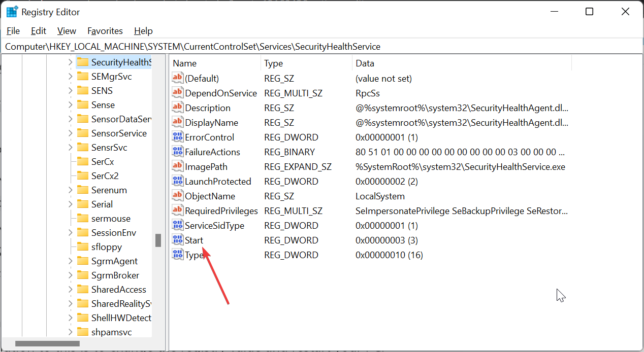The image size is (644, 352).
Task: Select the (Default) string value icon
Action: point(177,78)
